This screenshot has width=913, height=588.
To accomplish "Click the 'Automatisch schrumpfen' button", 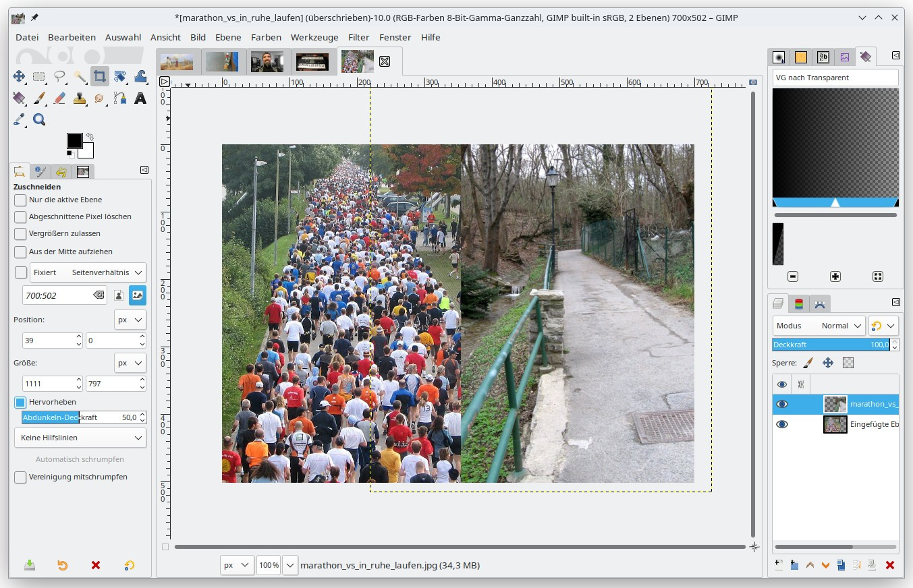I will [x=80, y=459].
